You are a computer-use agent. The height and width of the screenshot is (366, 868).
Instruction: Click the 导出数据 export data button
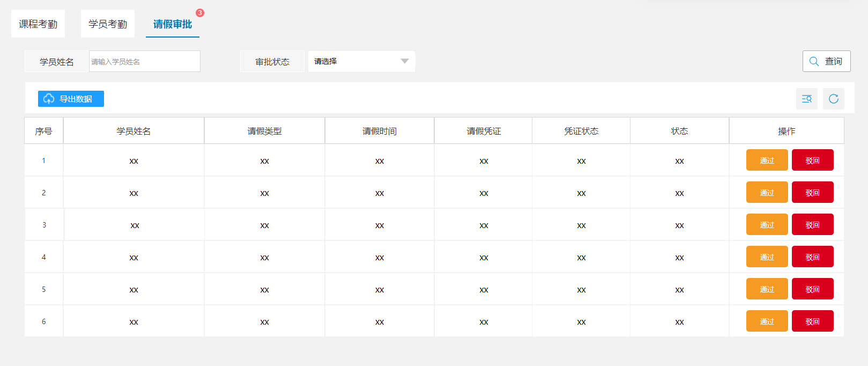(x=71, y=99)
